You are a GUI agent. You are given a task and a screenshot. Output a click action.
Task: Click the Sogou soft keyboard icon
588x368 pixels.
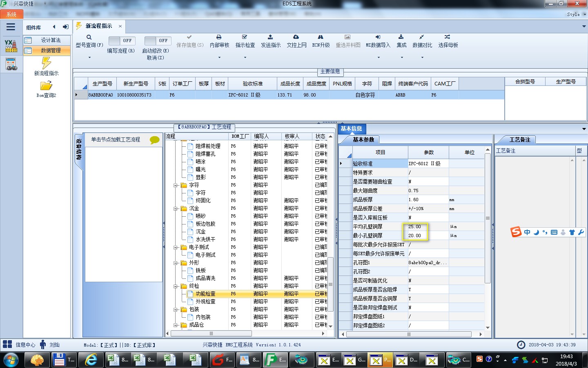point(554,232)
